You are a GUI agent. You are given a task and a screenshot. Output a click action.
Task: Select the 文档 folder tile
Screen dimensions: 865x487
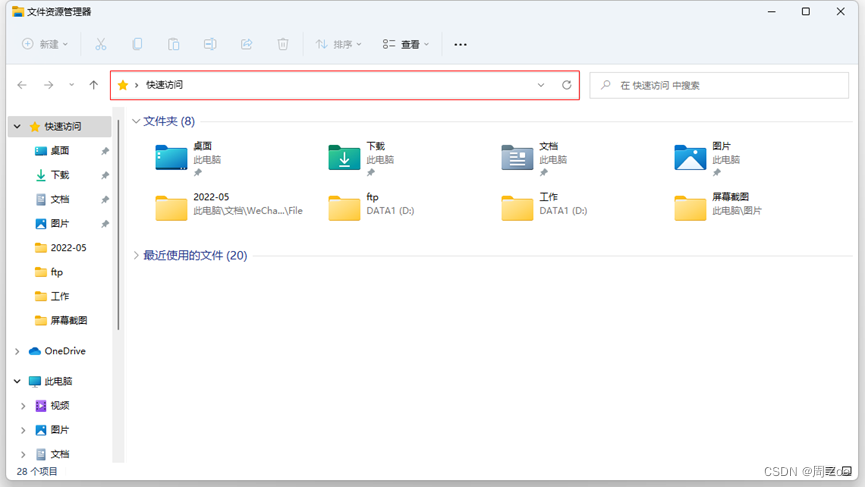[x=535, y=158]
